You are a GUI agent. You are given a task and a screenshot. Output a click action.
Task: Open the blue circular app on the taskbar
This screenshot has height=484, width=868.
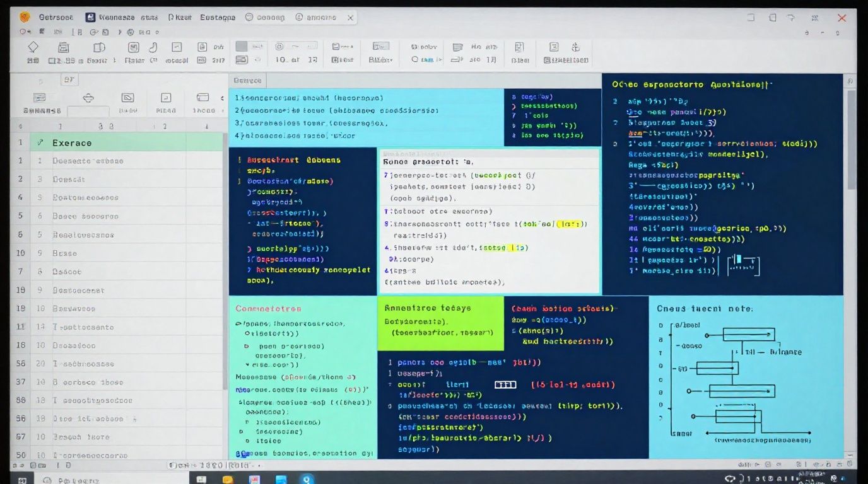[307, 480]
